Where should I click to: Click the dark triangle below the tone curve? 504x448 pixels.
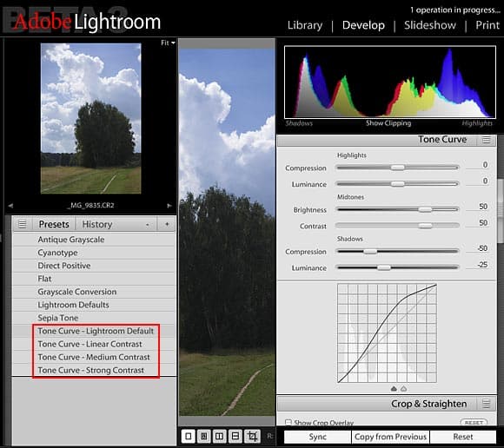[x=394, y=389]
